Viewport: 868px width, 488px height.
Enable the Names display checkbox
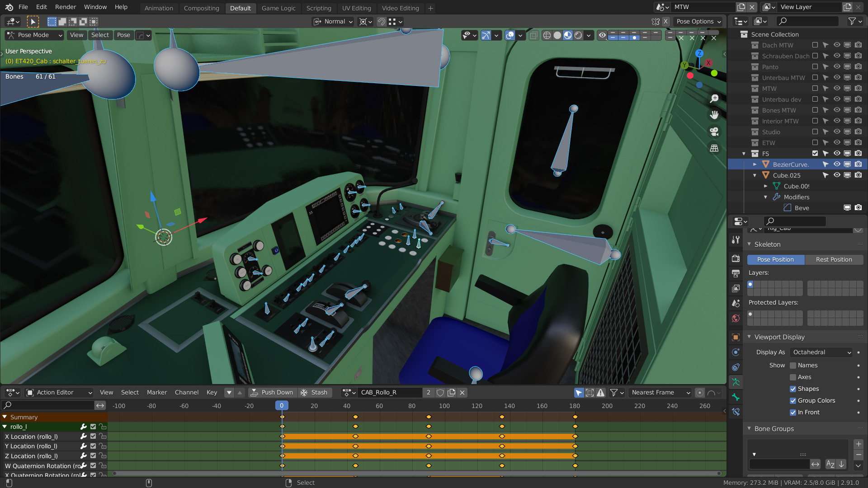coord(793,365)
